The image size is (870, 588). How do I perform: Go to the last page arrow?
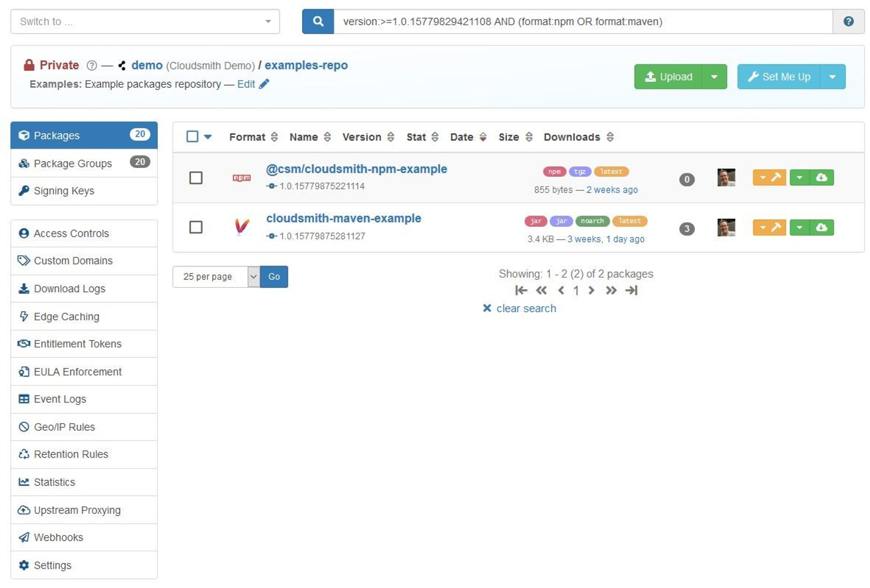[x=631, y=291]
